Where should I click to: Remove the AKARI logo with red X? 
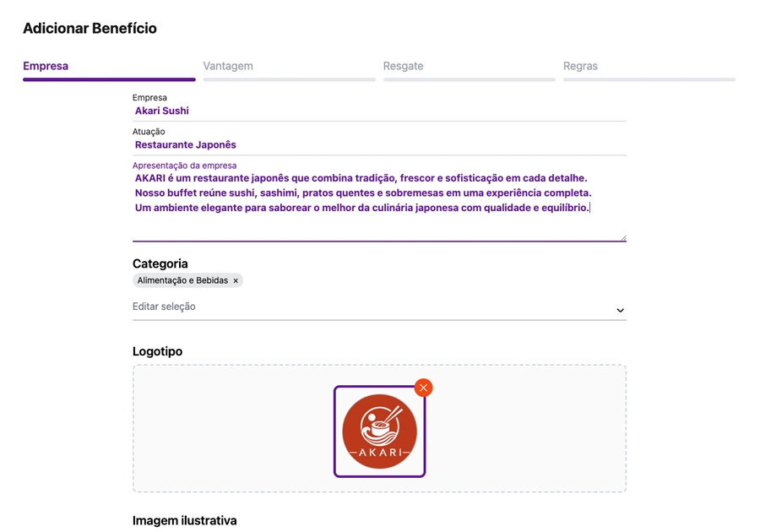[423, 388]
